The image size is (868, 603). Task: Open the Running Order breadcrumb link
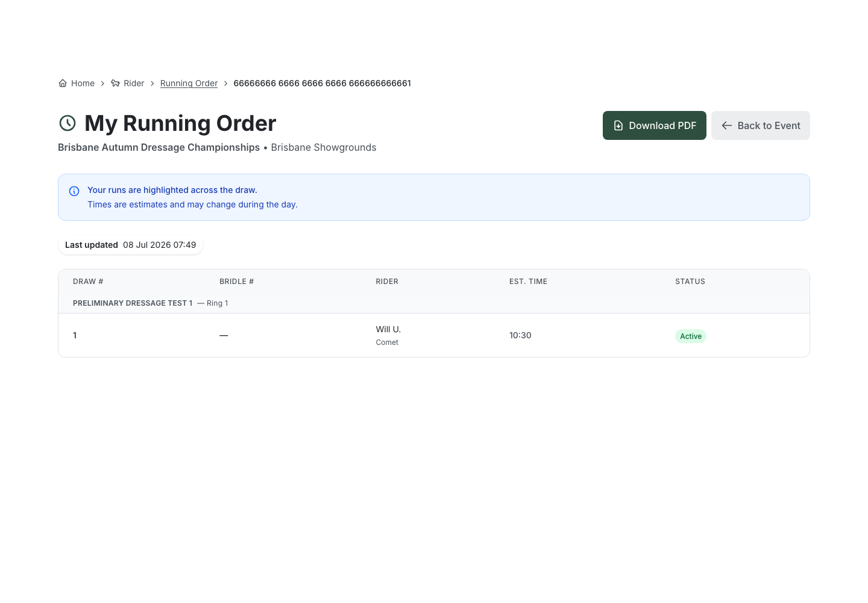(x=189, y=83)
